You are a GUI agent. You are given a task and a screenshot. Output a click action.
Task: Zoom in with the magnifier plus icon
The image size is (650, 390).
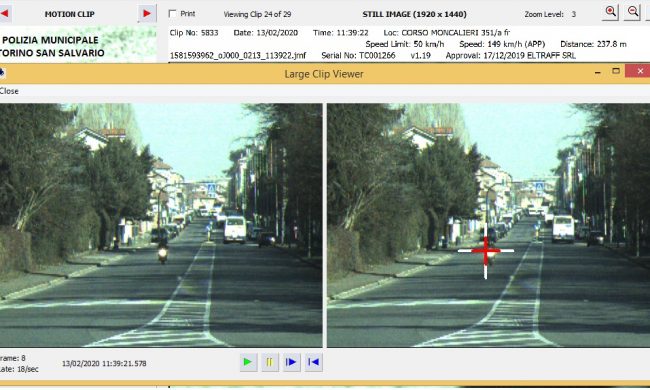(610, 12)
